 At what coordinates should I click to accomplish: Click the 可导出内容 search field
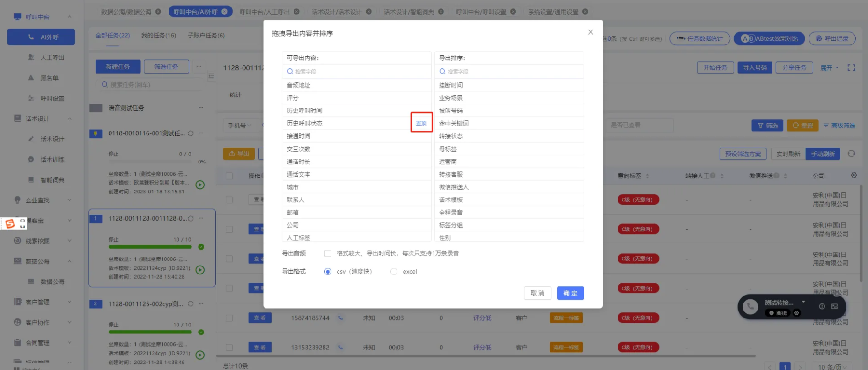click(356, 72)
